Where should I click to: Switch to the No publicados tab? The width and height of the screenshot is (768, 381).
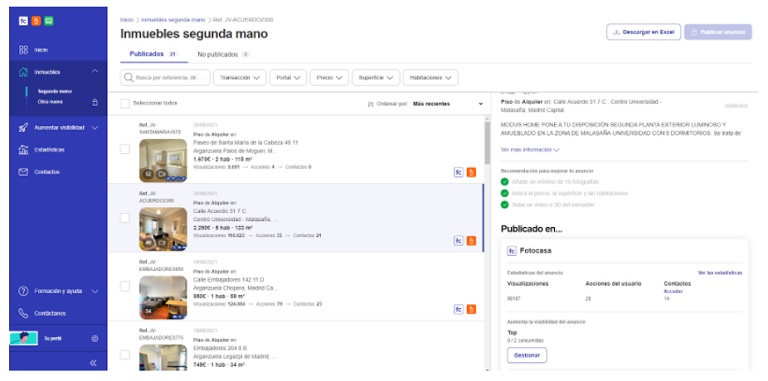pos(223,54)
